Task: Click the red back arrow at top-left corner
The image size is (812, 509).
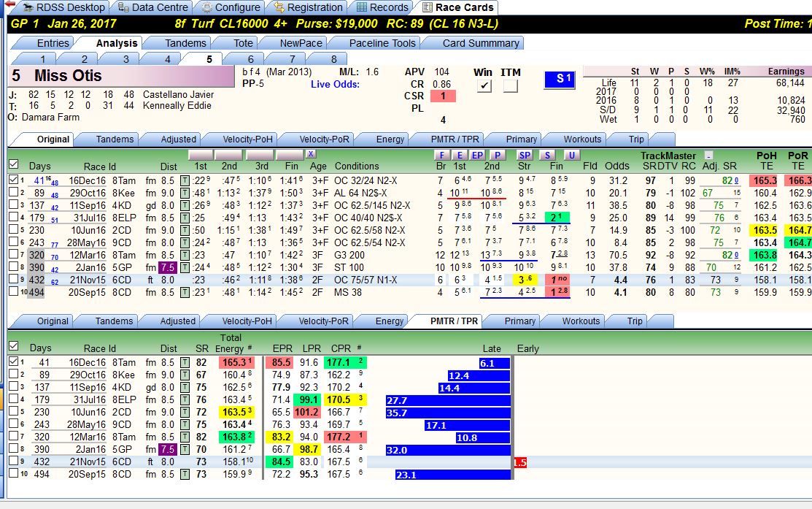Action: pos(9,4)
